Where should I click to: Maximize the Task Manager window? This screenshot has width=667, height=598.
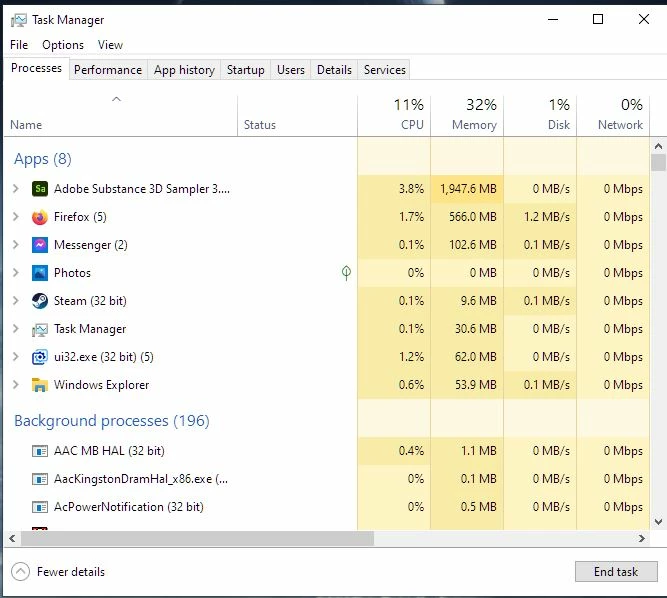point(598,19)
